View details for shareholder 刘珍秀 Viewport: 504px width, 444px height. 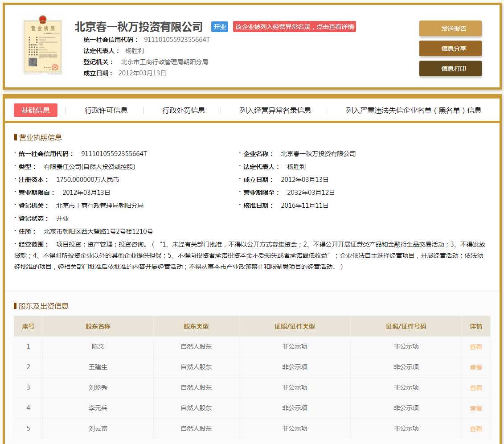tap(476, 387)
